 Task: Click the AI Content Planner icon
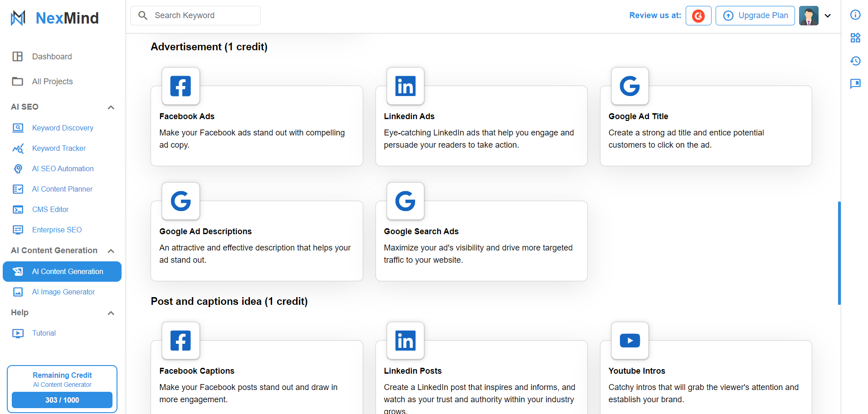click(x=18, y=189)
